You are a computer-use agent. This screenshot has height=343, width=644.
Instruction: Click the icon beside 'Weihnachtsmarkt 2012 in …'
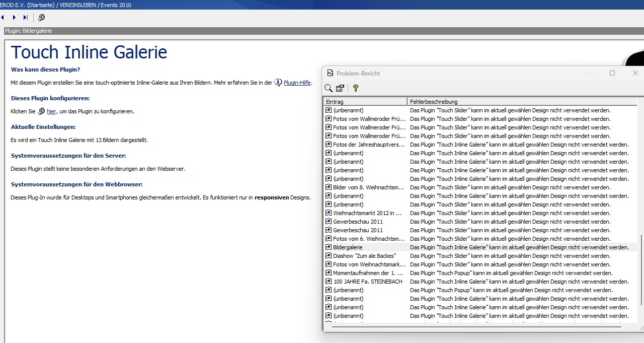click(x=329, y=213)
